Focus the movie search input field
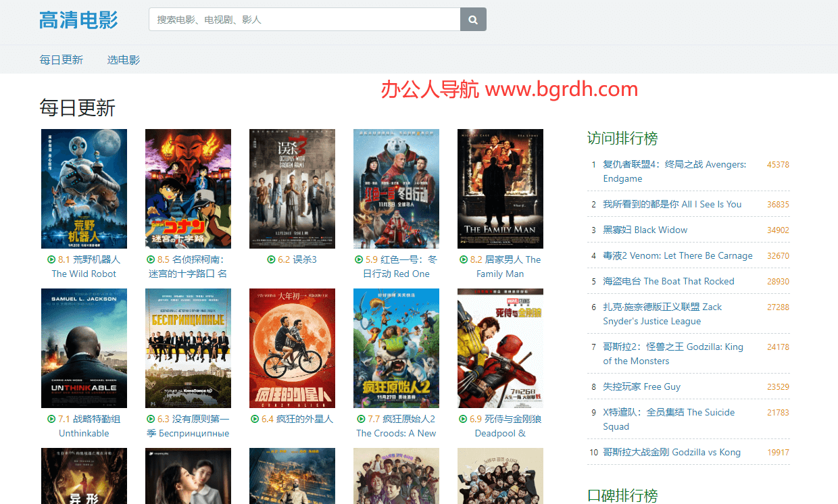838x504 pixels. pos(304,20)
